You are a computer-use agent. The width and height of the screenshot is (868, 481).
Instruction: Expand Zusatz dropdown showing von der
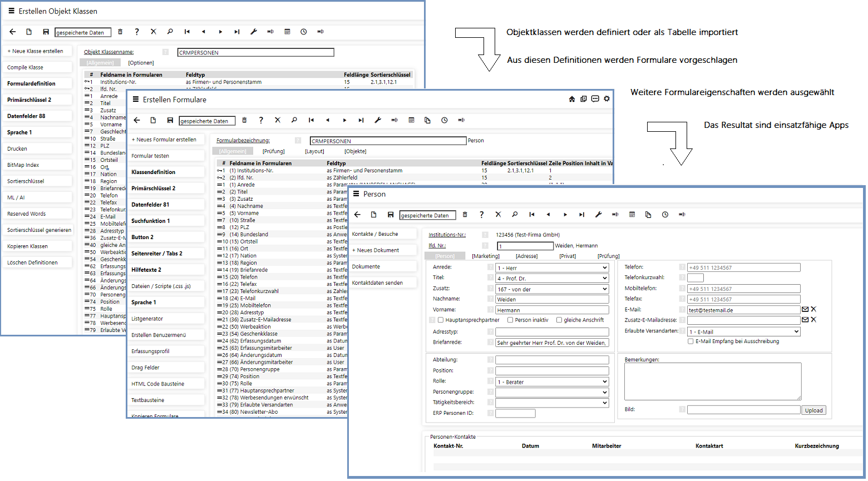tap(552, 289)
